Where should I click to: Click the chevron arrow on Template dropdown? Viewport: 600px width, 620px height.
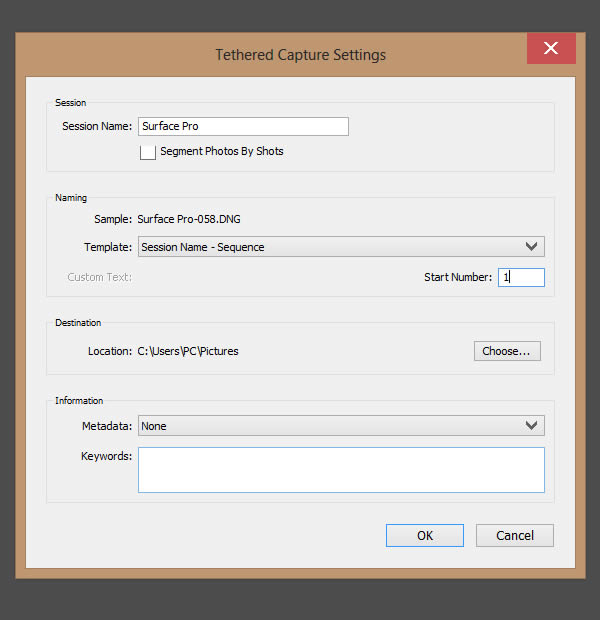click(531, 247)
